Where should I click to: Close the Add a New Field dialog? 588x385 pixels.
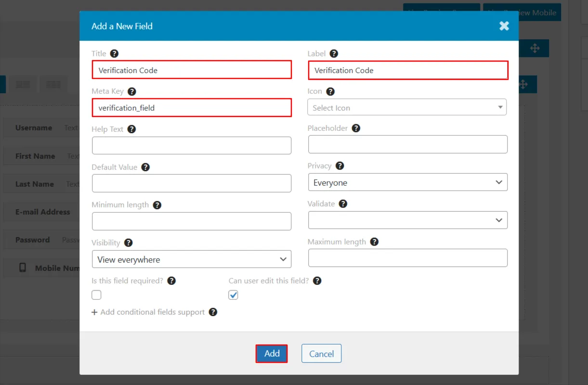tap(504, 26)
